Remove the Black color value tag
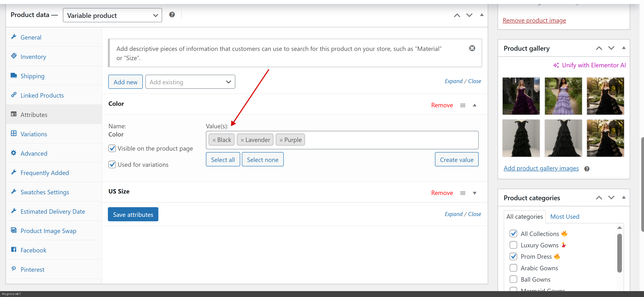This screenshot has height=297, width=644. (x=214, y=140)
